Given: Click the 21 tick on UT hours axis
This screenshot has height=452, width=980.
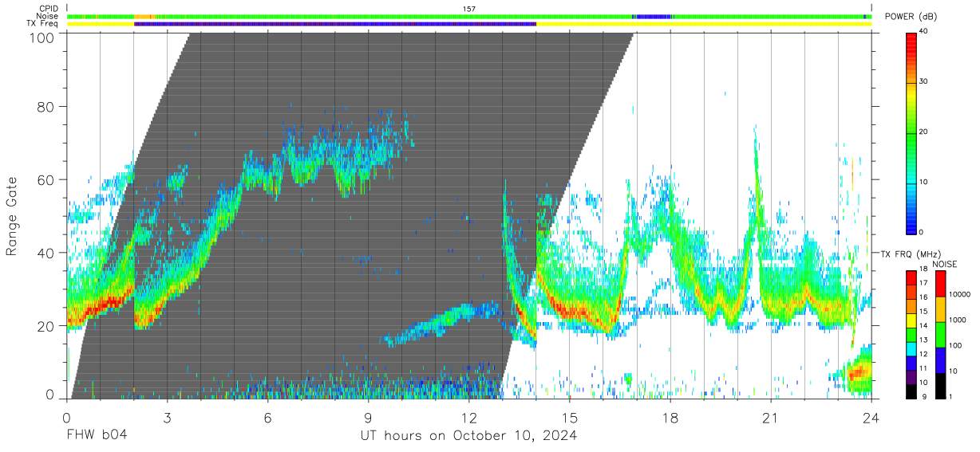Looking at the screenshot, I should point(770,417).
